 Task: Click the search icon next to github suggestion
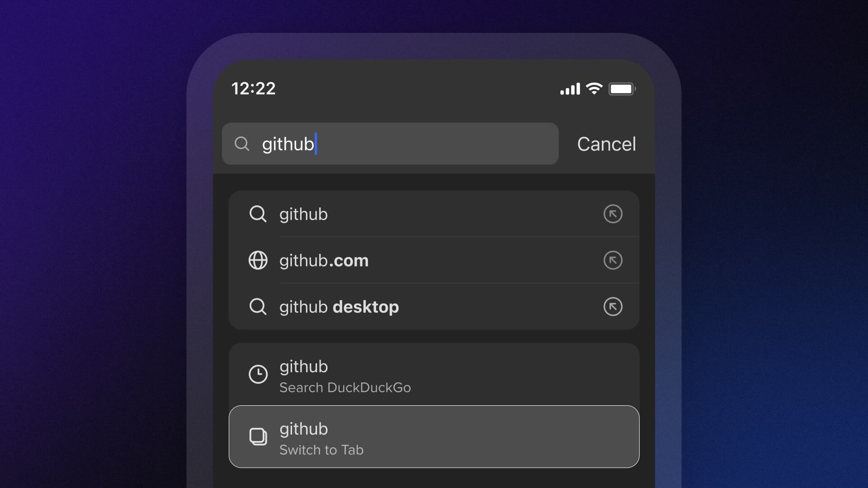(258, 213)
